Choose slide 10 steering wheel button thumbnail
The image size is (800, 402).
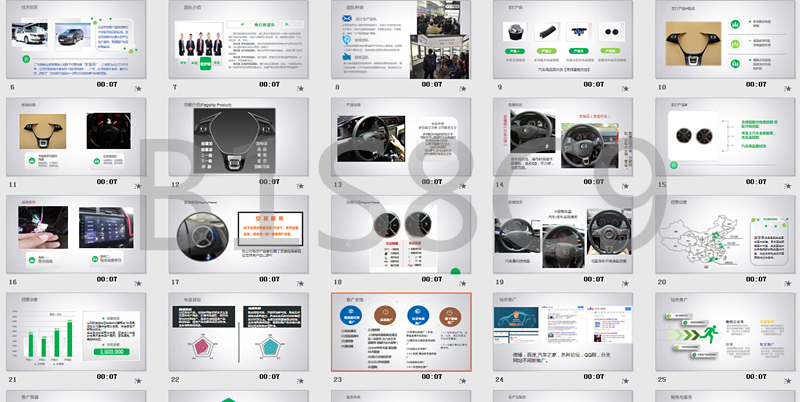click(x=725, y=39)
